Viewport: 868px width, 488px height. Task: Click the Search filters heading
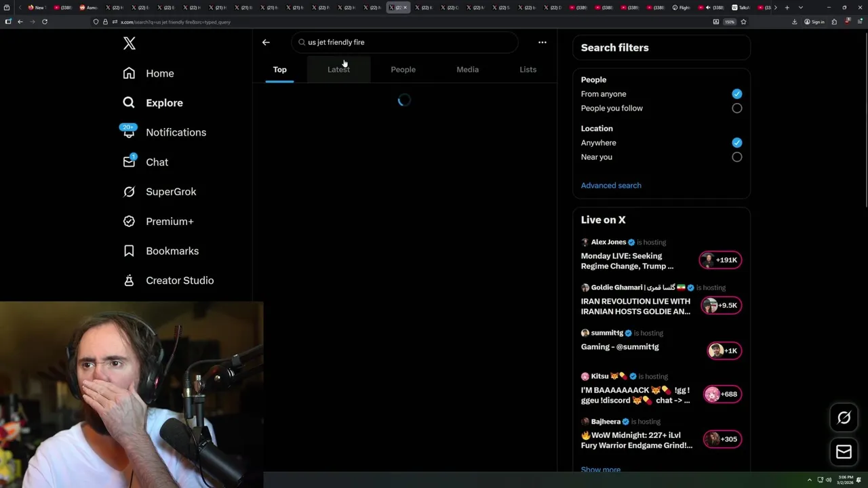point(615,47)
